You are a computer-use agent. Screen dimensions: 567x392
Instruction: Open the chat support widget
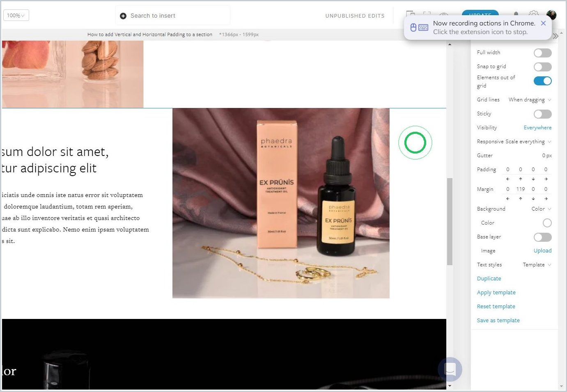pyautogui.click(x=450, y=369)
